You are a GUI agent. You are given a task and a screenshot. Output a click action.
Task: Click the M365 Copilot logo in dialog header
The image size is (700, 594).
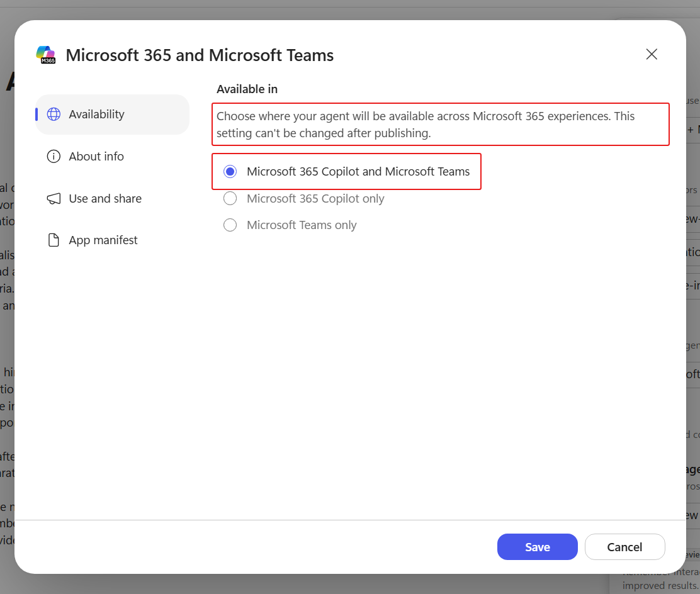pyautogui.click(x=45, y=55)
